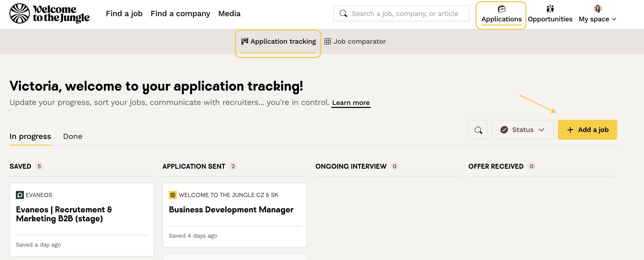644x260 pixels.
Task: Open Applications via the briefcase icon
Action: [501, 9]
